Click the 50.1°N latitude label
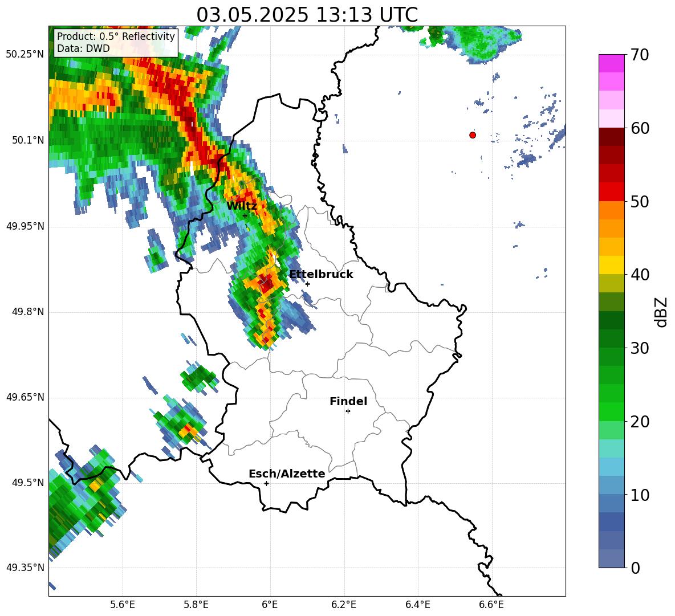 point(29,140)
